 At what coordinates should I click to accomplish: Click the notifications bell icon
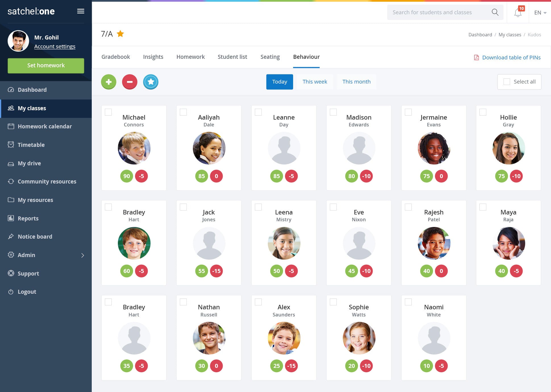click(518, 12)
